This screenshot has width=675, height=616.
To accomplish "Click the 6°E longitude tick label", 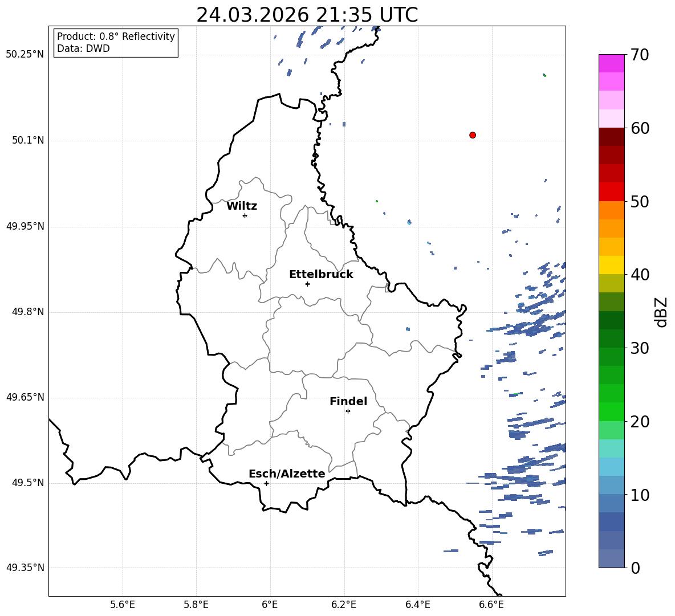I will (270, 605).
